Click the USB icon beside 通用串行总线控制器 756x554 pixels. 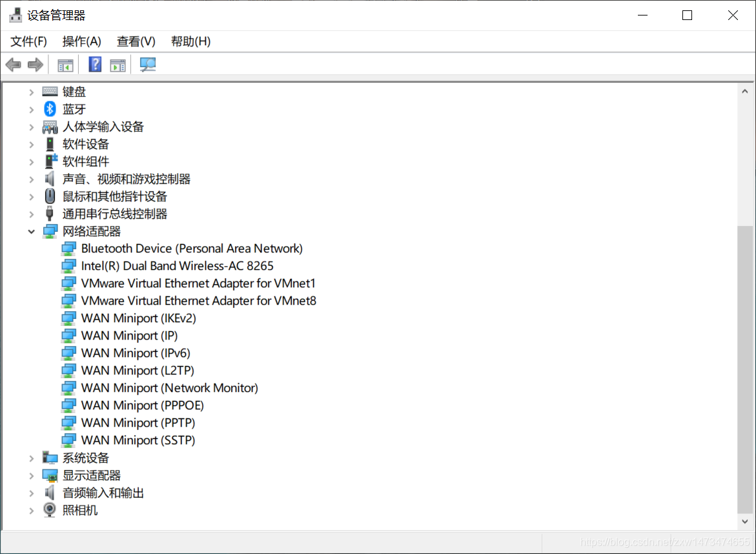pos(49,214)
